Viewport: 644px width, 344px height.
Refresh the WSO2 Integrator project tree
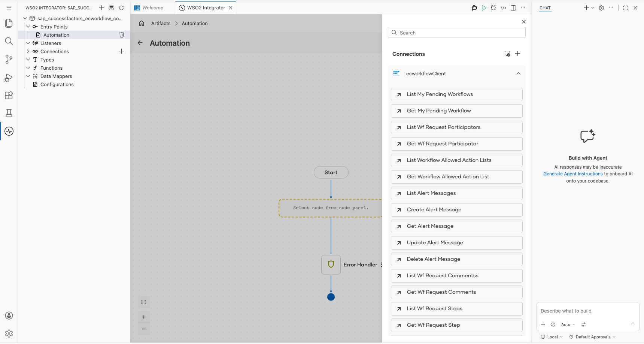(121, 8)
